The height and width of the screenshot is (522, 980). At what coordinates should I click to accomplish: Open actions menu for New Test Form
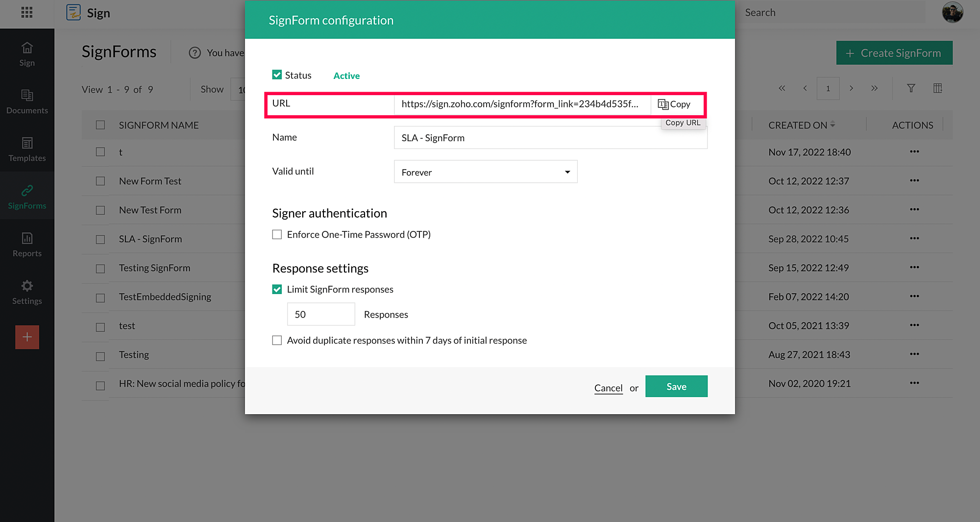(x=914, y=209)
